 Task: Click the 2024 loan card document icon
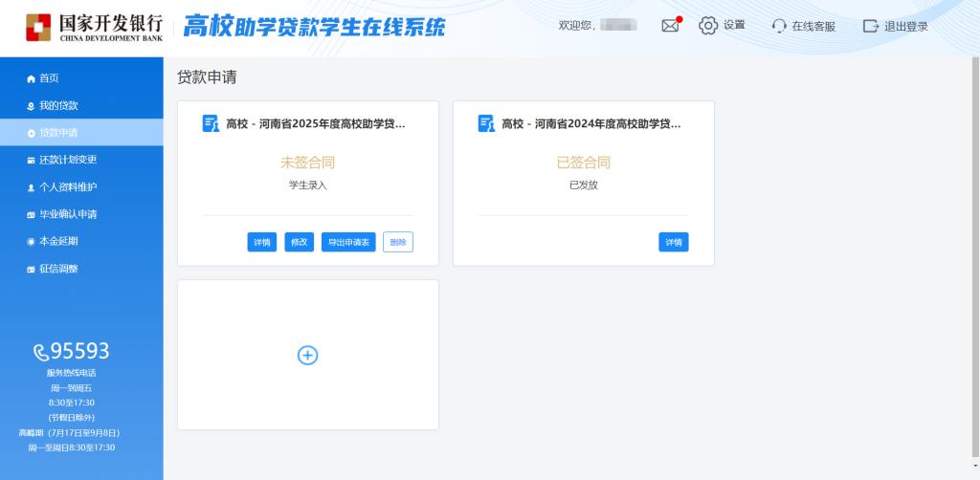click(486, 123)
